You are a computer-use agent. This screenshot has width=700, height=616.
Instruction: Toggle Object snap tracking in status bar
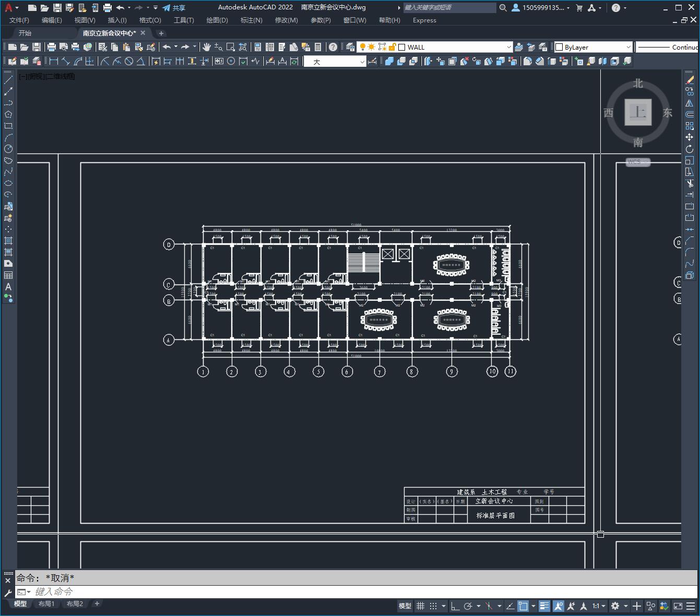coord(510,606)
